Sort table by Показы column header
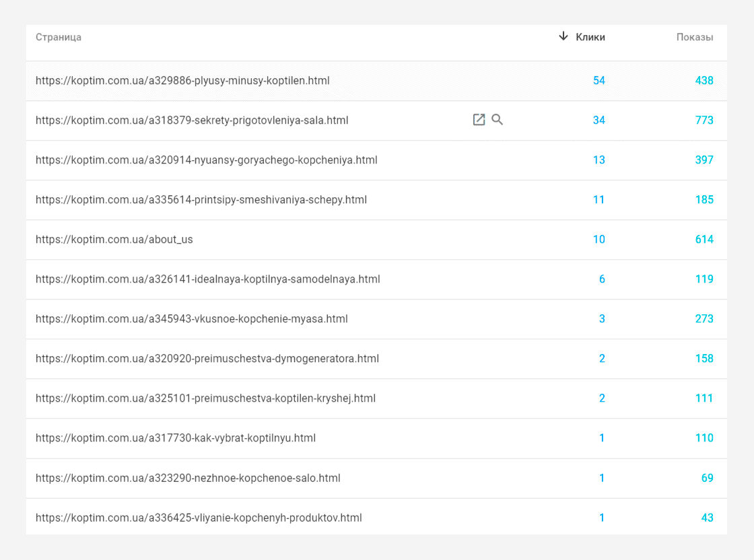Viewport: 754px width, 560px height. tap(694, 37)
